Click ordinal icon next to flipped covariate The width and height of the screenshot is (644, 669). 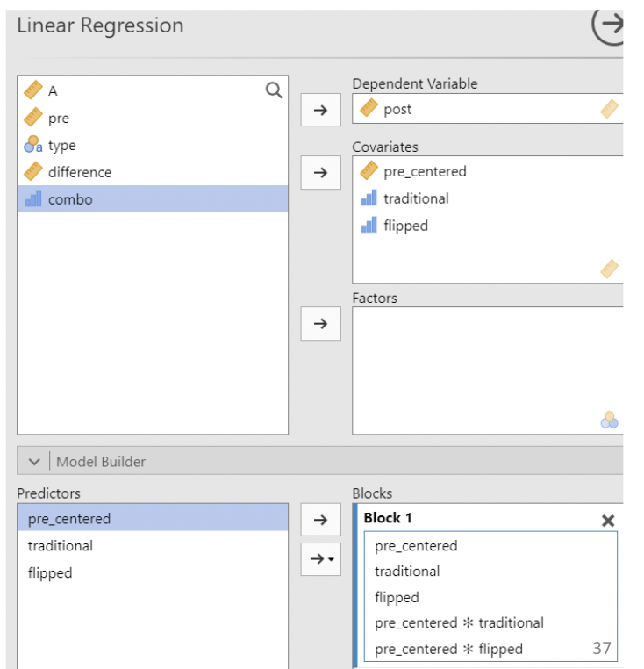pyautogui.click(x=369, y=226)
